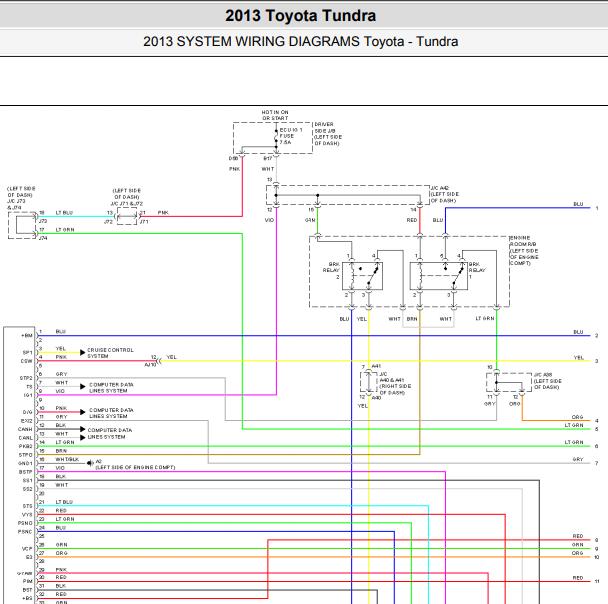This screenshot has height=604, width=608.
Task: Click the BRK RELAY 1 relay symbol
Action: pyautogui.click(x=439, y=276)
